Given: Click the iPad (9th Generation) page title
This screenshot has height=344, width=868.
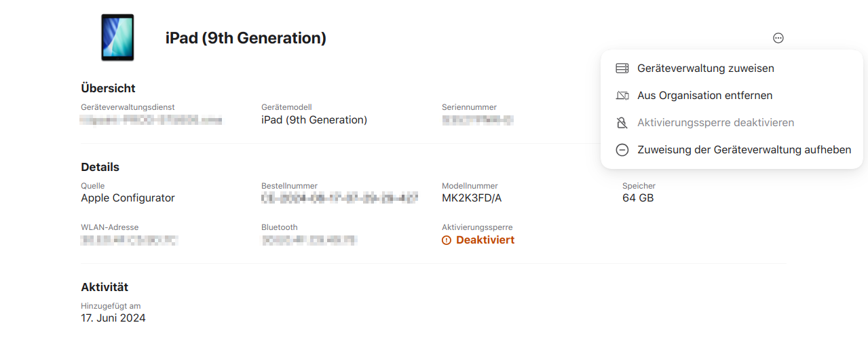Looking at the screenshot, I should pyautogui.click(x=246, y=39).
